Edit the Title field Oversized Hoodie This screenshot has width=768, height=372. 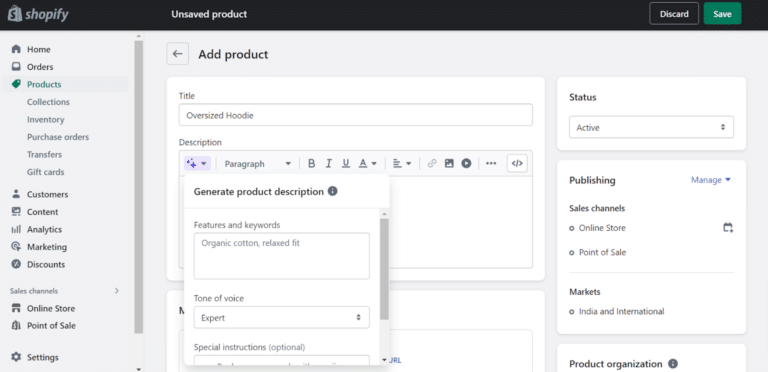[x=356, y=115]
